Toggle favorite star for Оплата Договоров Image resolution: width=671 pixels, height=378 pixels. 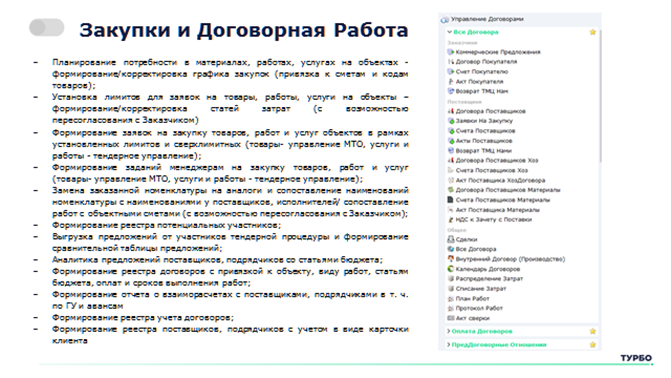[593, 331]
